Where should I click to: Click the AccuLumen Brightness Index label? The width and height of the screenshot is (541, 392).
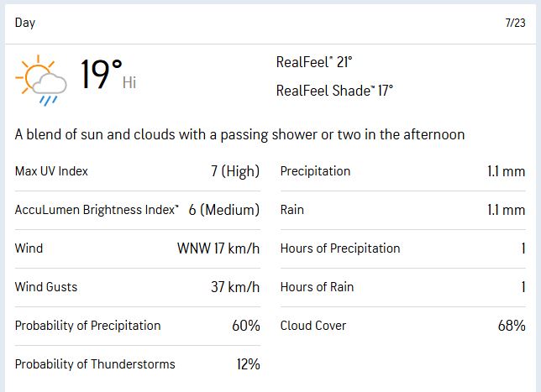click(x=97, y=210)
